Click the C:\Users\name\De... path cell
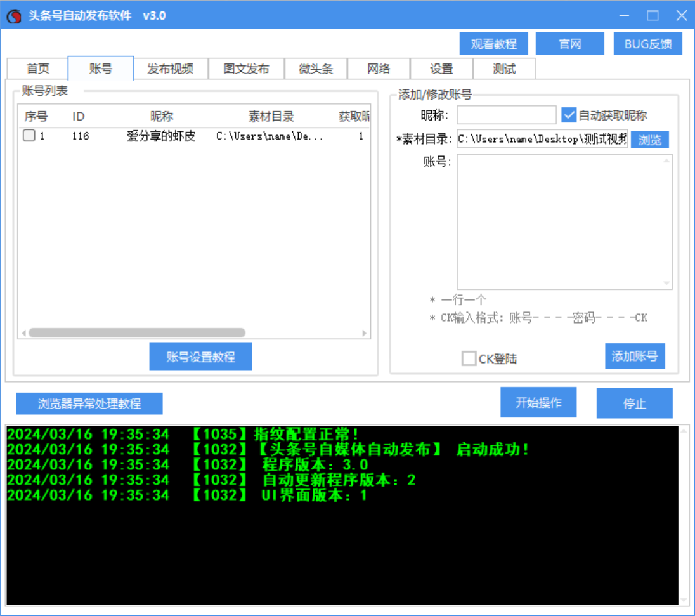 tap(270, 136)
